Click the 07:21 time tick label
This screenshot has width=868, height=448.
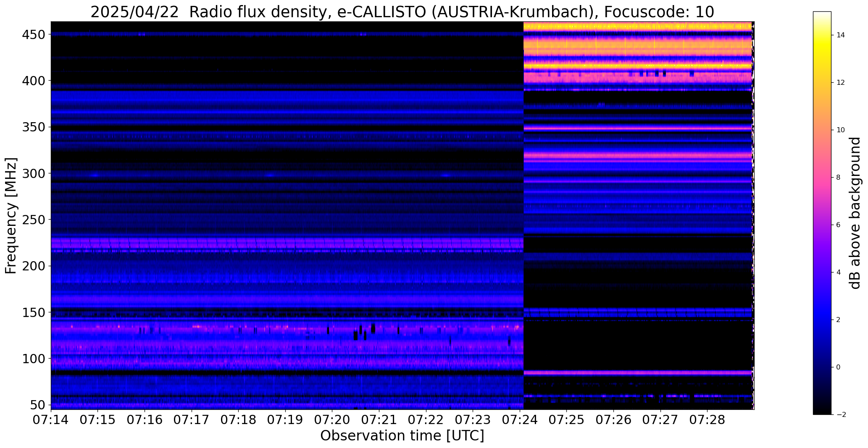tap(379, 420)
